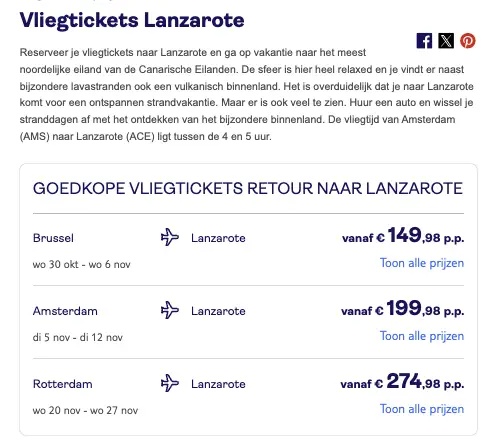Select the Rotterdam departure city

63,384
